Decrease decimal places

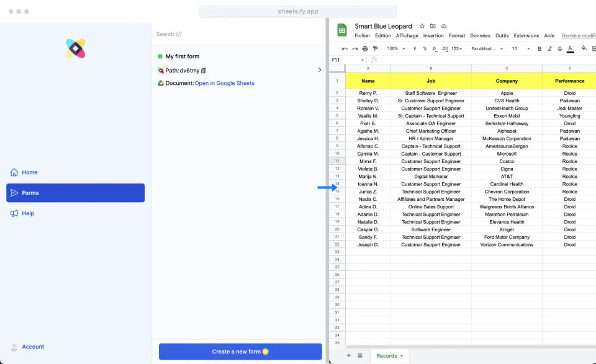[434, 48]
